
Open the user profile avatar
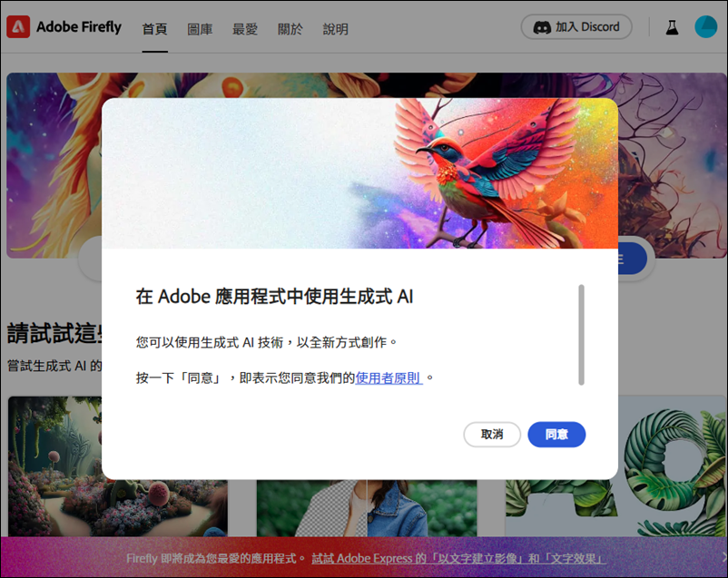pos(705,27)
